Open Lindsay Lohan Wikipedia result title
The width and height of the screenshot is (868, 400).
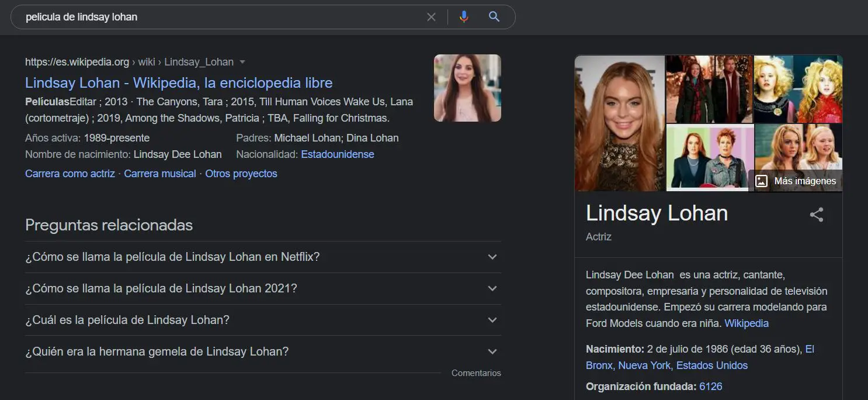pyautogui.click(x=179, y=82)
